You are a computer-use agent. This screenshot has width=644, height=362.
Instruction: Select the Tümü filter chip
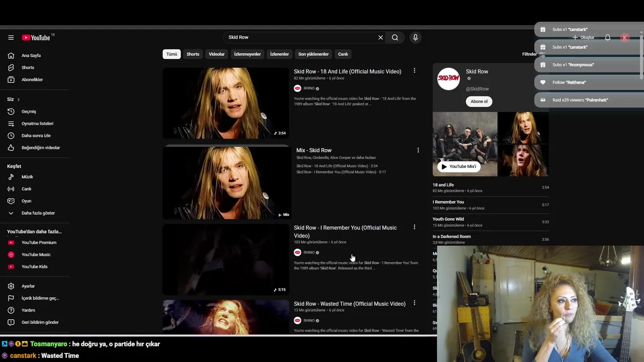click(172, 54)
